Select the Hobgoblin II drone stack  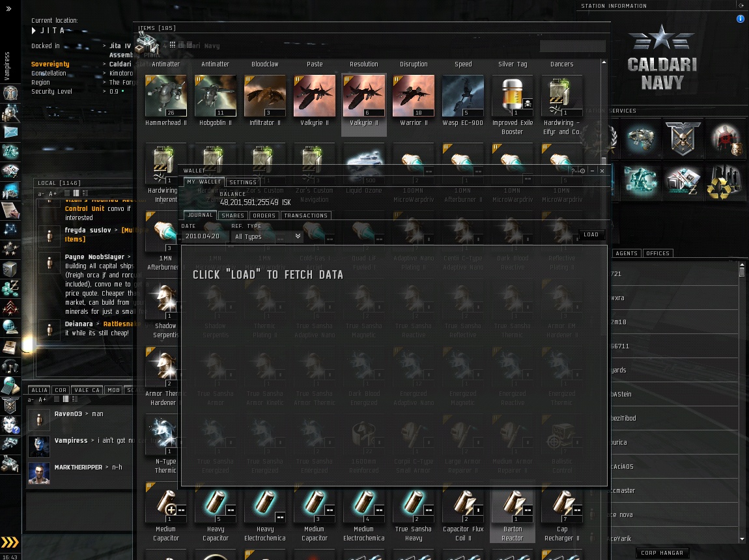tap(216, 101)
